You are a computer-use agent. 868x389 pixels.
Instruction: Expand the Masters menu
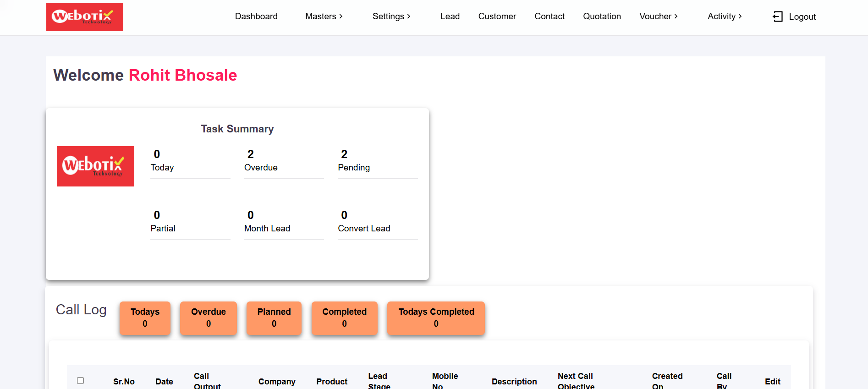(x=324, y=16)
